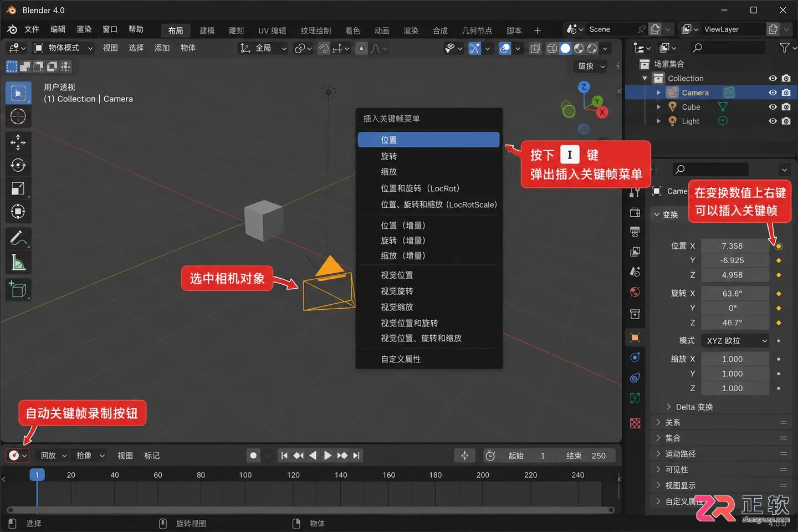Choose Rotation in insert keyframe menu
The image size is (798, 532).
point(429,156)
